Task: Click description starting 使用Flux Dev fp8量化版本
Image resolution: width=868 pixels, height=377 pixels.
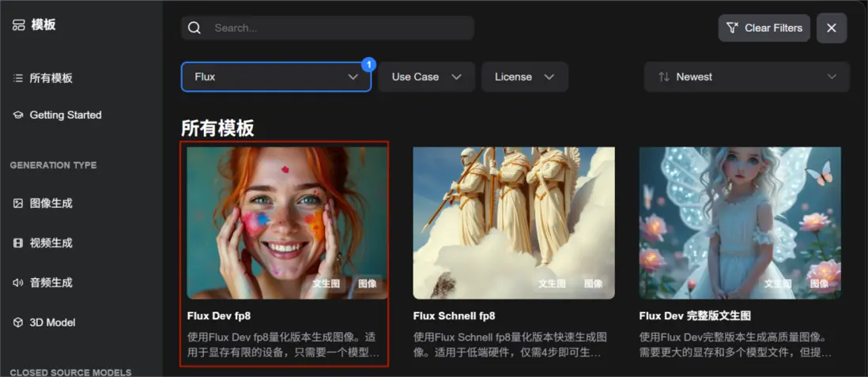Action: [x=284, y=345]
